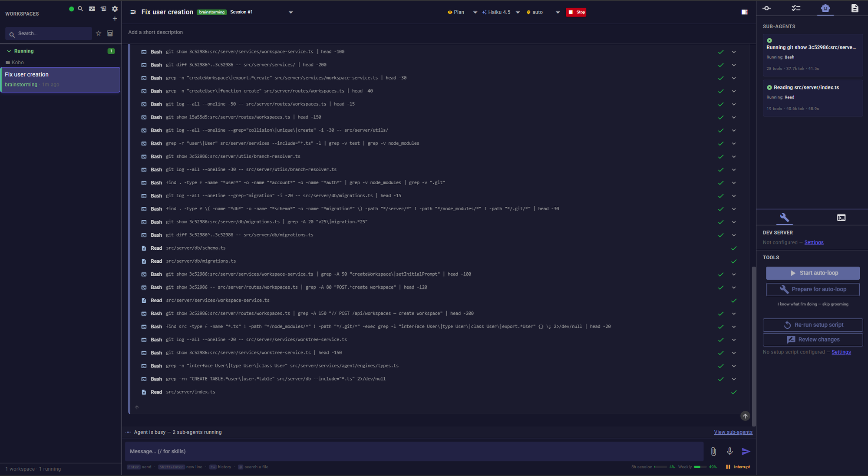This screenshot has width=868, height=476.
Task: Show archived workspaces via archive box icon
Action: [110, 33]
